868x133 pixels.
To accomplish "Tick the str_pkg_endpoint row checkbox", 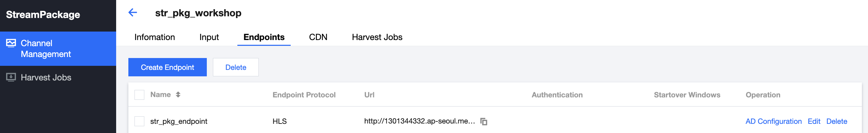I will (x=139, y=121).
